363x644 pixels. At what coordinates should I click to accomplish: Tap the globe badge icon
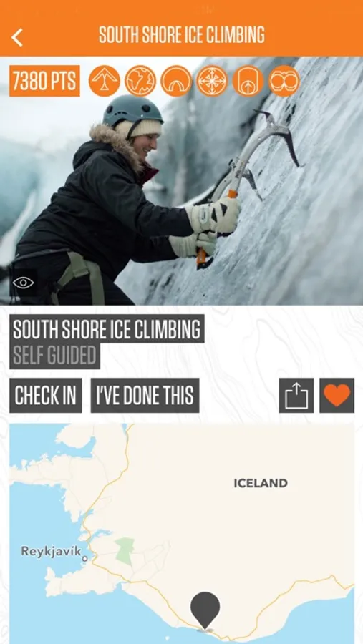coord(140,81)
